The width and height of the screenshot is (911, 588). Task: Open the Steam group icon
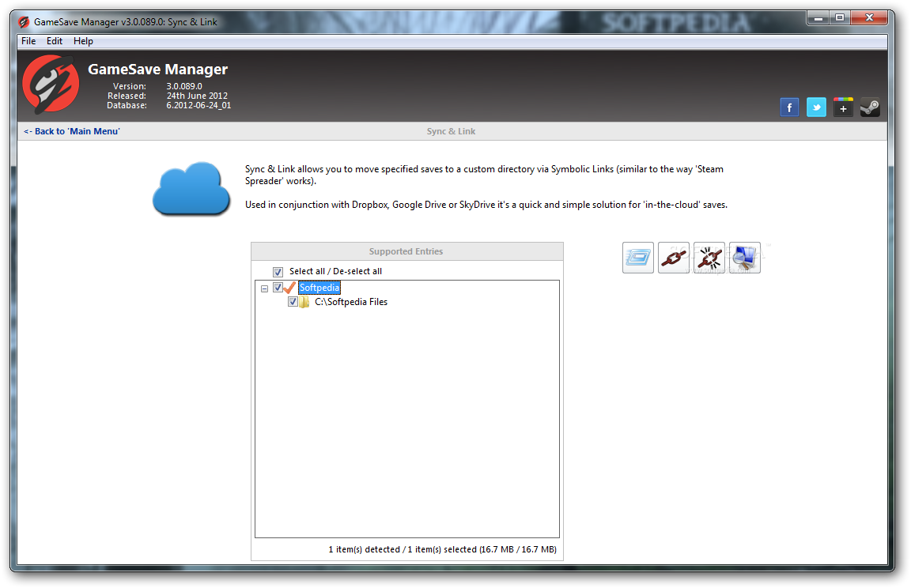(870, 107)
